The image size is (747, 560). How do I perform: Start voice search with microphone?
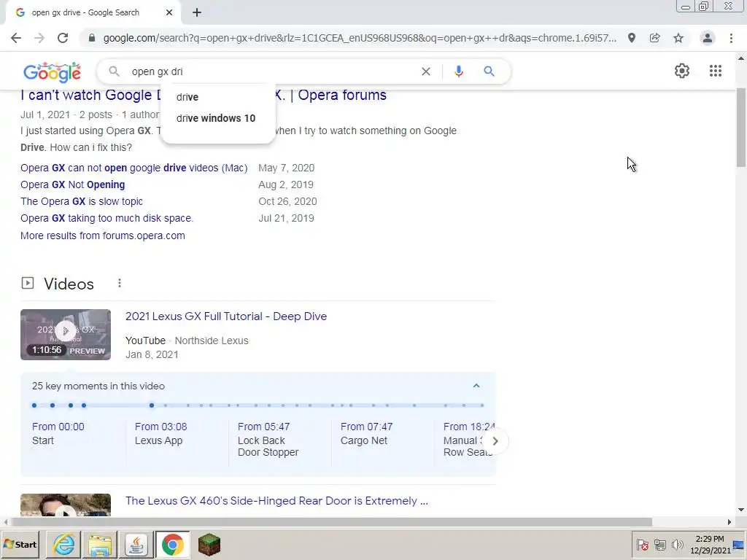(x=458, y=71)
